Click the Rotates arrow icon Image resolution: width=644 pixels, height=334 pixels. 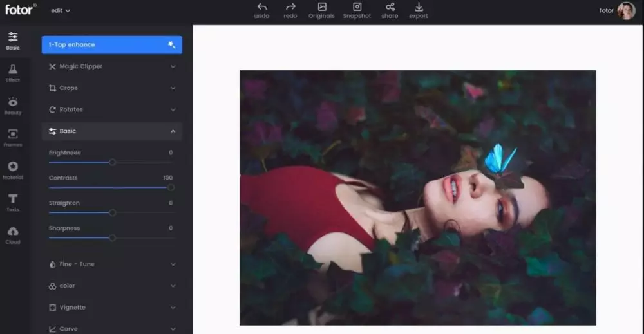click(x=52, y=109)
